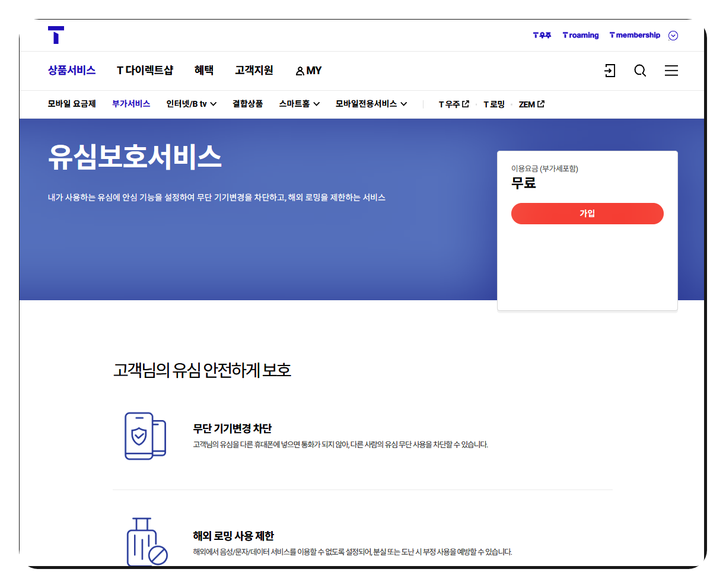The height and width of the screenshot is (588, 726).
Task: Open T membership header link
Action: click(635, 36)
